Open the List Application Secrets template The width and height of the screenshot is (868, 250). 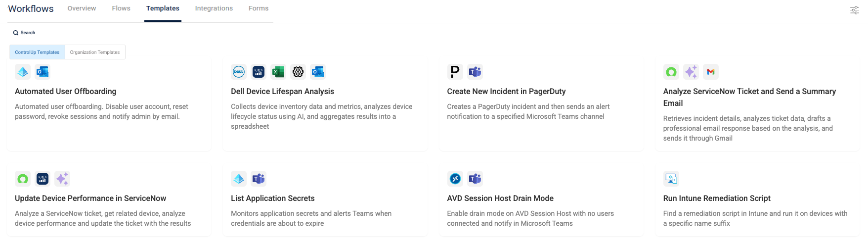pos(272,198)
